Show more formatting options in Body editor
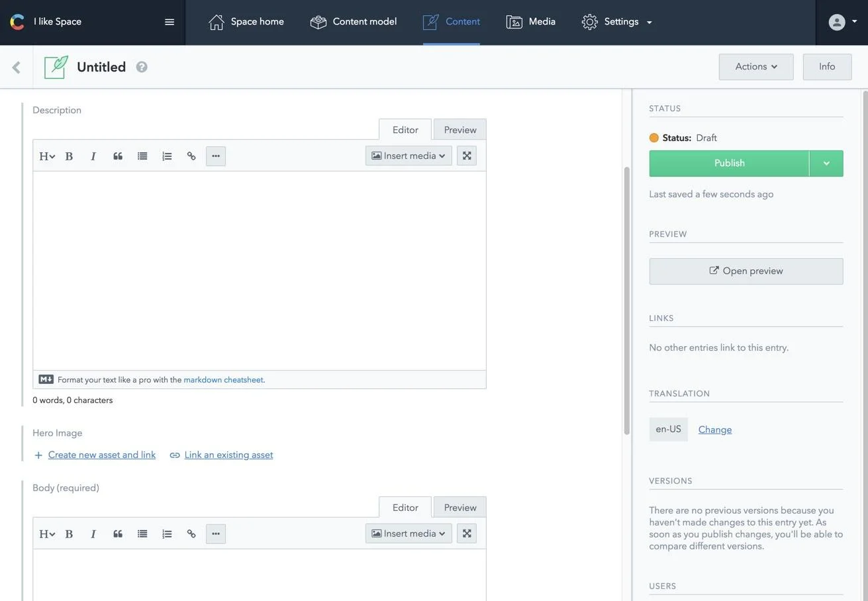868x601 pixels. pos(216,534)
